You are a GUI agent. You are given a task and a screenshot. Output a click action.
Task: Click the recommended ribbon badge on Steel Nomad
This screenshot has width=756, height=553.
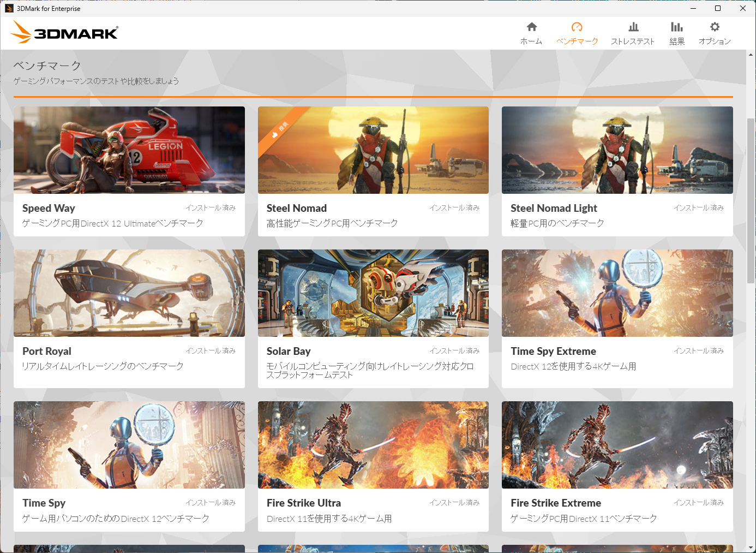(280, 129)
